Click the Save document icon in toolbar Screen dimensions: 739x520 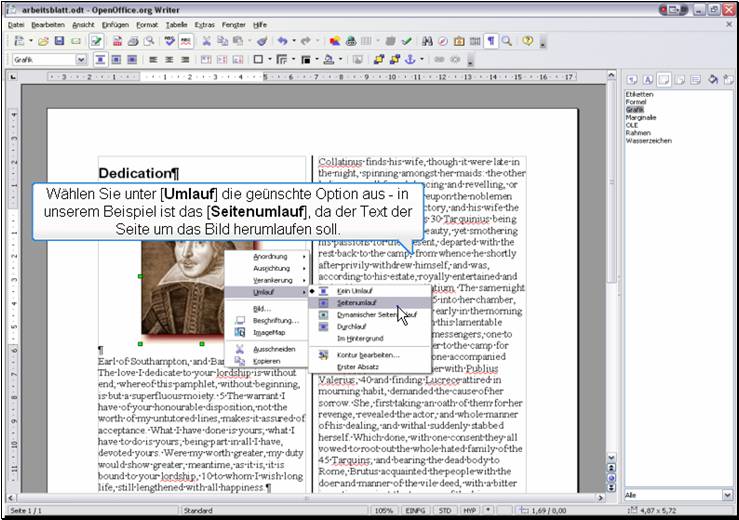[x=60, y=41]
